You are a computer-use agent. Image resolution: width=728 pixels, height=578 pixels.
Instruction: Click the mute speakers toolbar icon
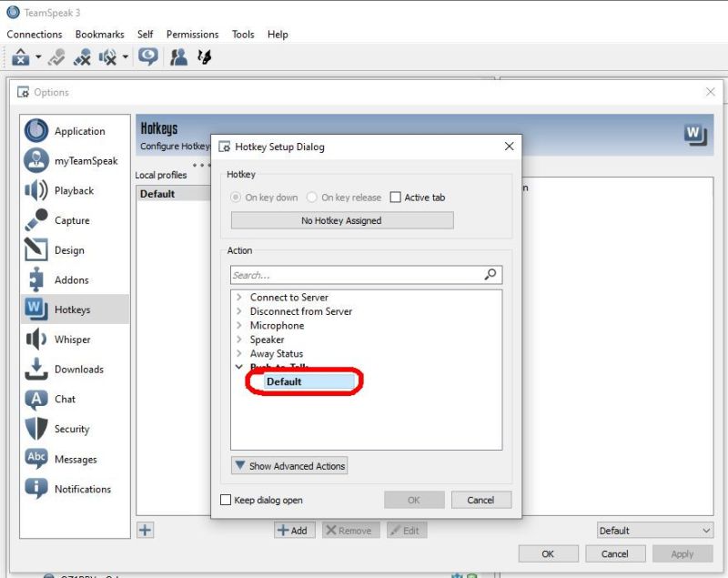(x=107, y=57)
